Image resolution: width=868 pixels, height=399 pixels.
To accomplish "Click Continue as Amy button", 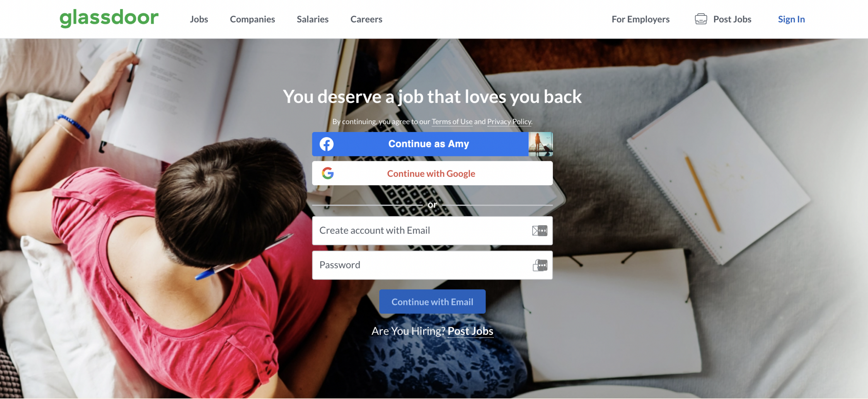I will 432,144.
